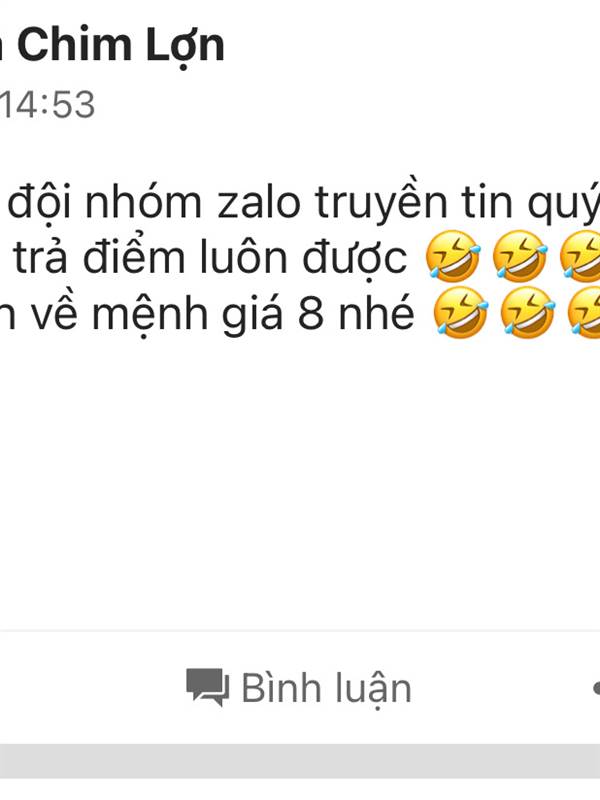Click the gray separator bar below the post
Image resolution: width=600 pixels, height=800 pixels.
coord(300,761)
